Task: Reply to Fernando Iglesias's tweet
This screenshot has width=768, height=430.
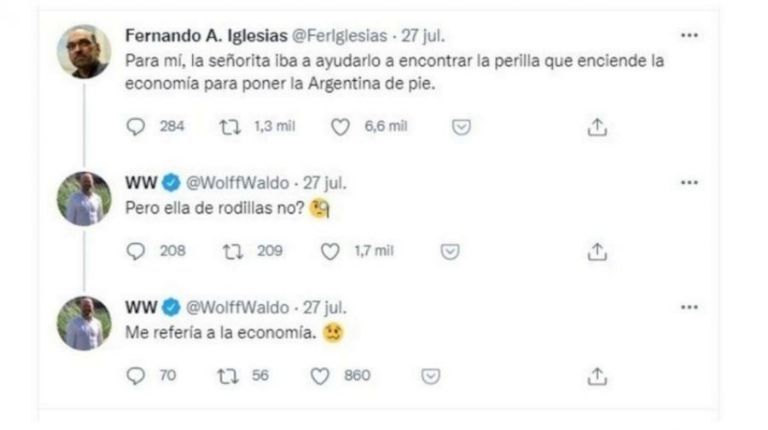Action: coord(137,127)
